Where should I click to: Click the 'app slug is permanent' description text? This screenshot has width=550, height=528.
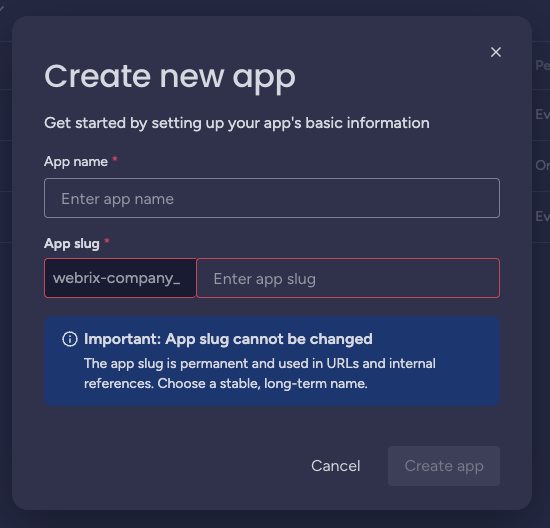pos(260,373)
